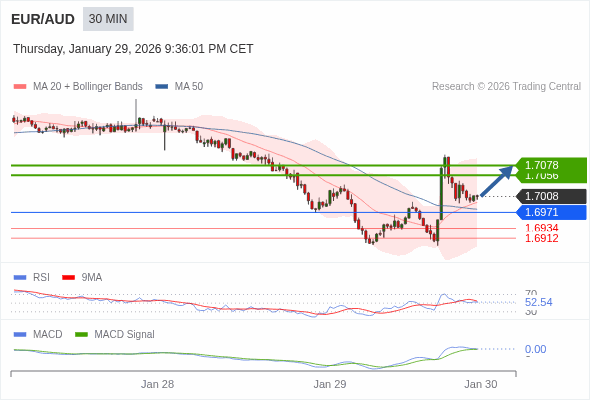Click the MA 20 + Bollinger Bands legend label
Viewport: 590px width, 400px height.
click(x=88, y=87)
